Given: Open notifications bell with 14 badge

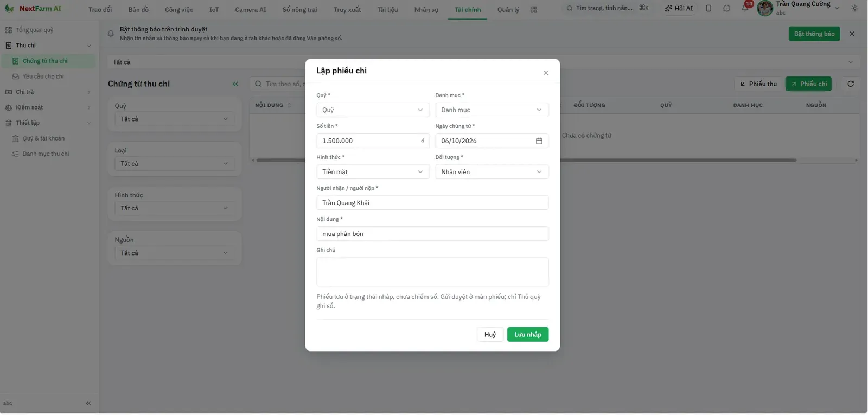Looking at the screenshot, I should pos(745,7).
